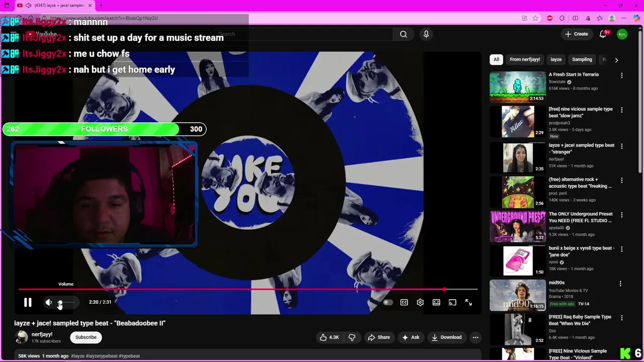Open options for ONLY Underground Preset video

pos(621,215)
